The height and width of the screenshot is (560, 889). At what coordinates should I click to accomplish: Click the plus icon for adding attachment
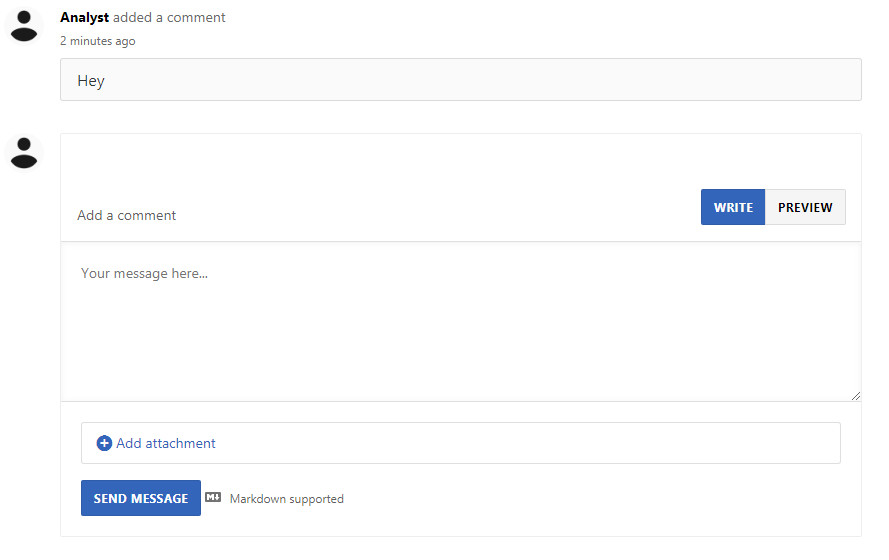coord(104,443)
